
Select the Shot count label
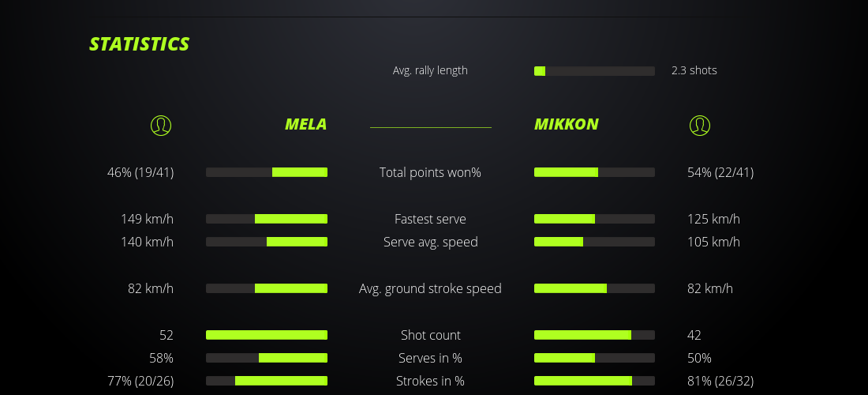pyautogui.click(x=430, y=335)
